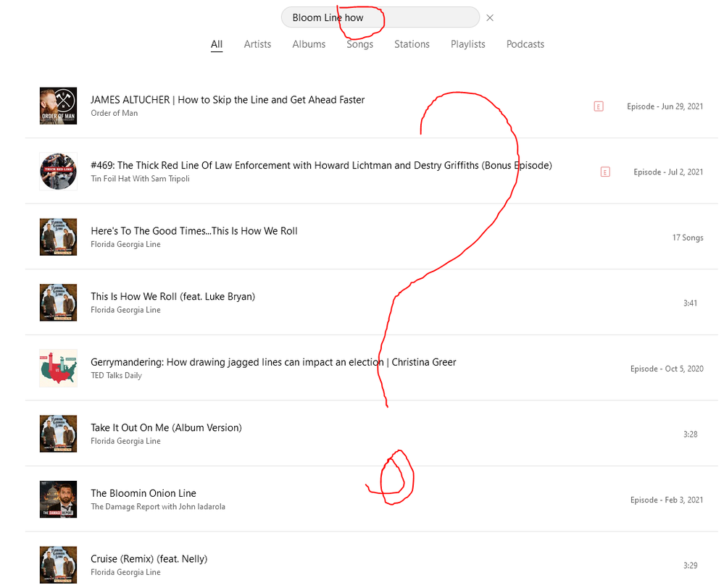The width and height of the screenshot is (724, 588).
Task: Click Episode - Feb 3, 2021 date
Action: 667,500
